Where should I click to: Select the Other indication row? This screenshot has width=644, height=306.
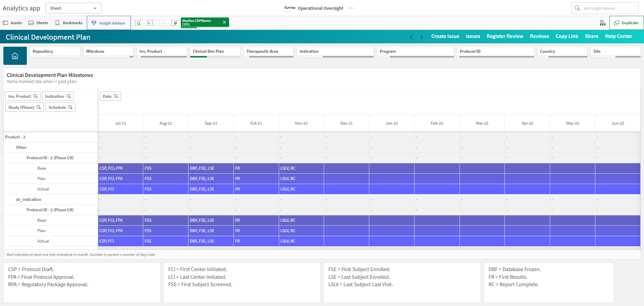pos(51,147)
